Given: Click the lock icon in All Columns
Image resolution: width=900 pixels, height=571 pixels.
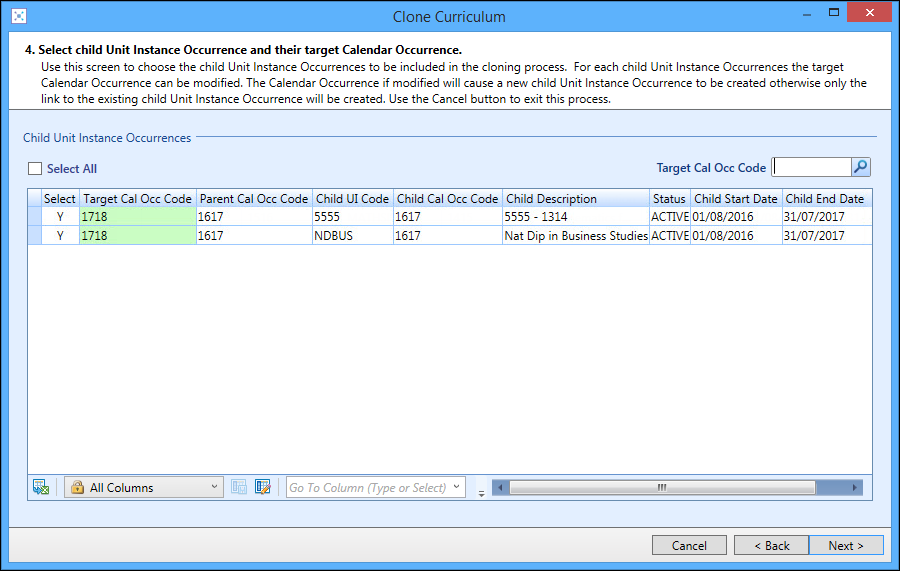Looking at the screenshot, I should coord(77,487).
